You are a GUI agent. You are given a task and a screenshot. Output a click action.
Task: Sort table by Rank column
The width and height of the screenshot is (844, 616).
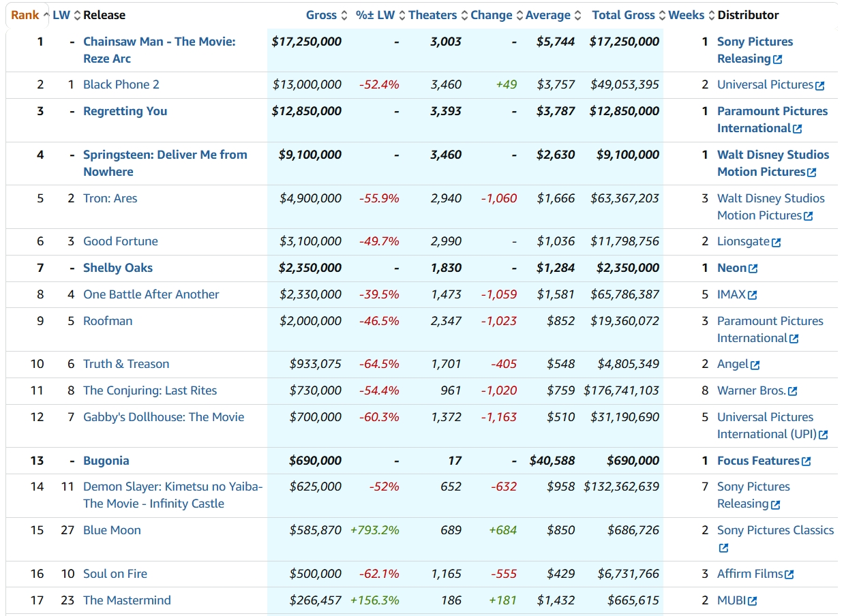[x=25, y=15]
